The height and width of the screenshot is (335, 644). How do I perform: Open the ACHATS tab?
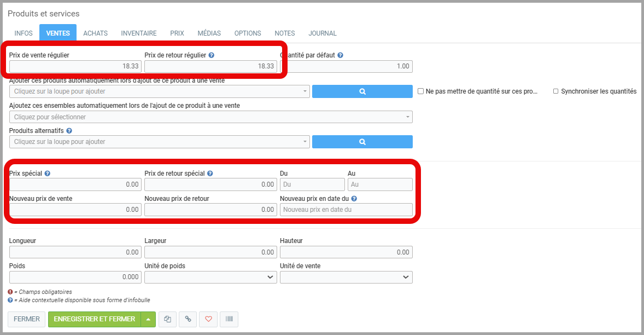click(x=95, y=33)
